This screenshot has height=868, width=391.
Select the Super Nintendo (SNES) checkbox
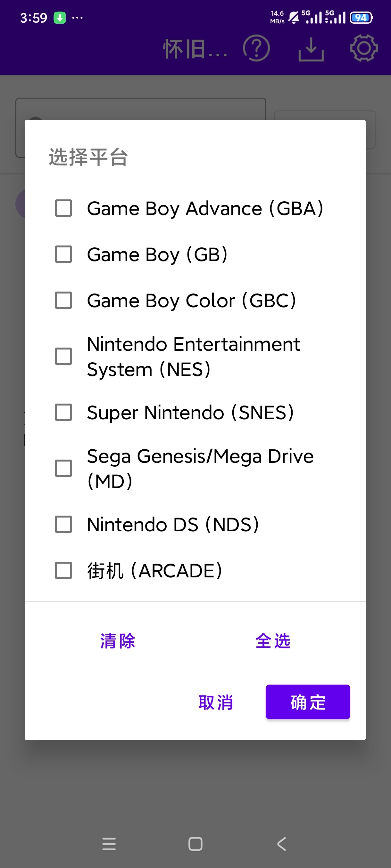point(63,412)
